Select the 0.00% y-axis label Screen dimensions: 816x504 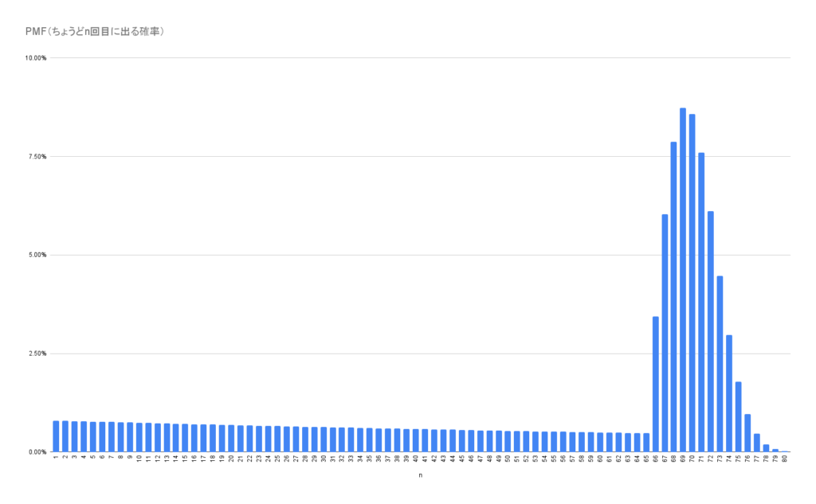[x=38, y=451]
